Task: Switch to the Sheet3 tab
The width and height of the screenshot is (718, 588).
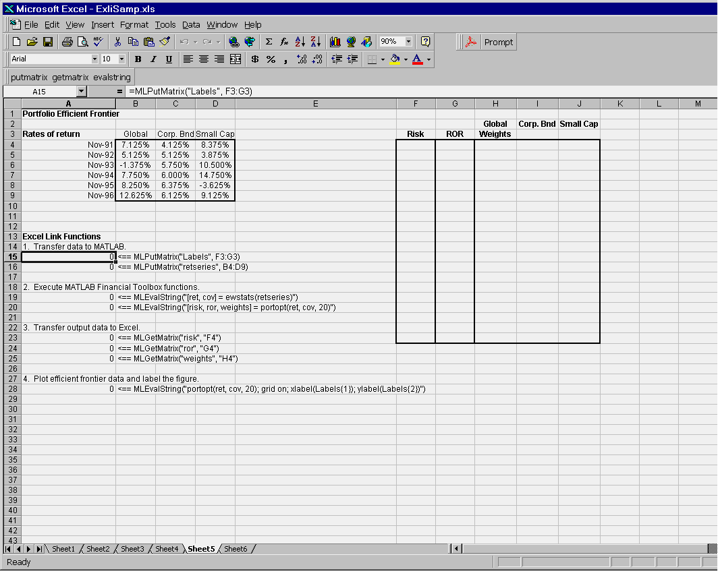Action: tap(132, 549)
